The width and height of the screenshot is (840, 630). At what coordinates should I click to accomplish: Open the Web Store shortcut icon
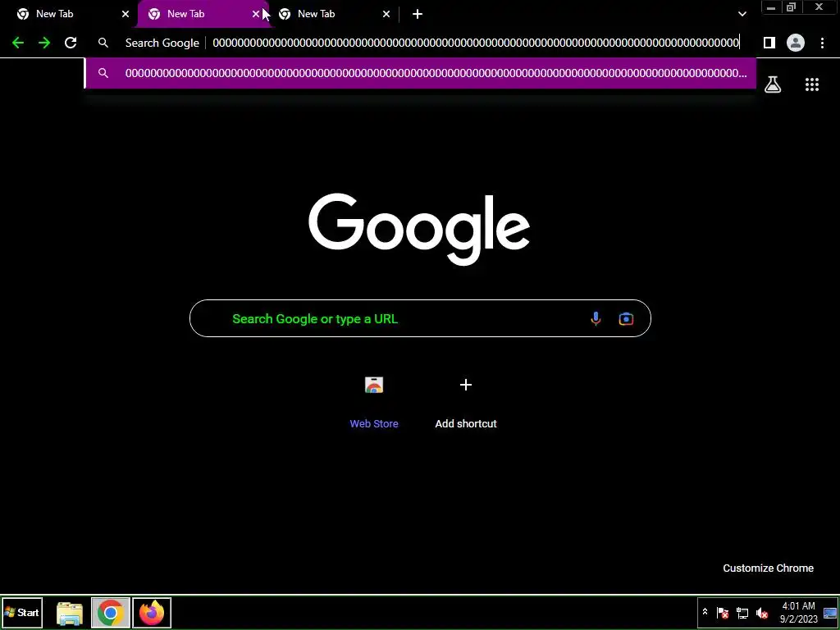(x=374, y=385)
